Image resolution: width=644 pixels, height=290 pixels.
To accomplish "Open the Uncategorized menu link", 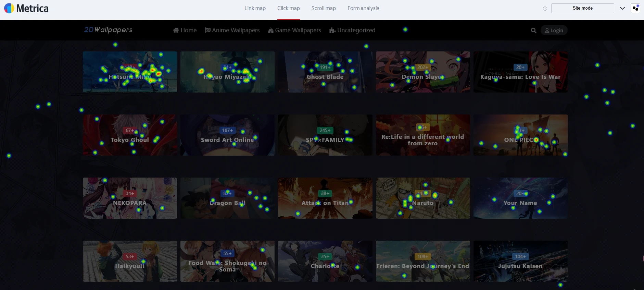I will point(352,30).
